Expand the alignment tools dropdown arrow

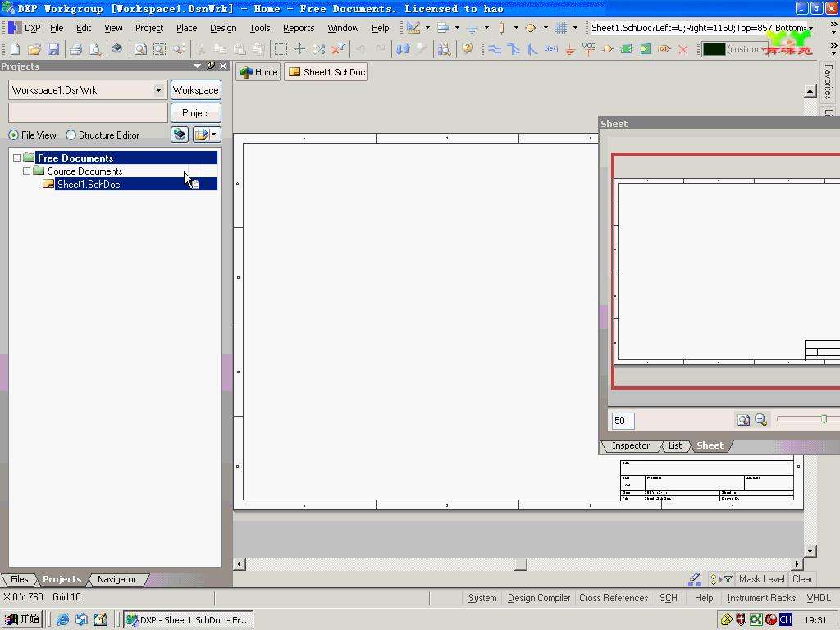pos(457,28)
